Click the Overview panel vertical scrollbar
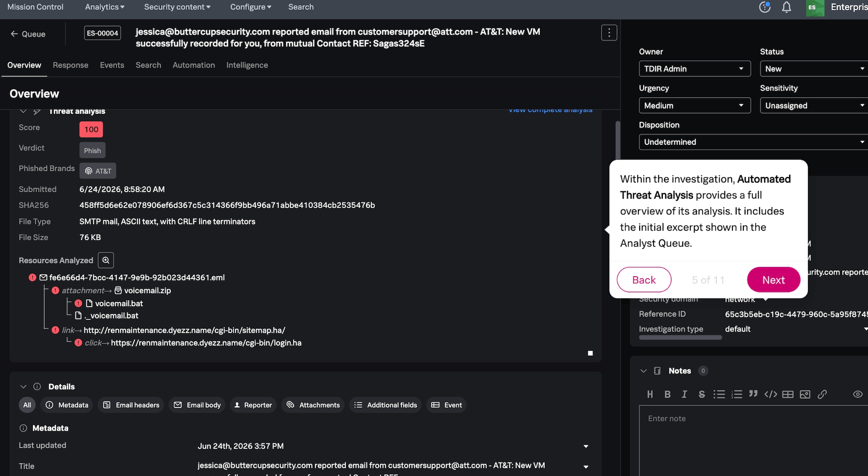This screenshot has width=868, height=476. pyautogui.click(x=618, y=141)
